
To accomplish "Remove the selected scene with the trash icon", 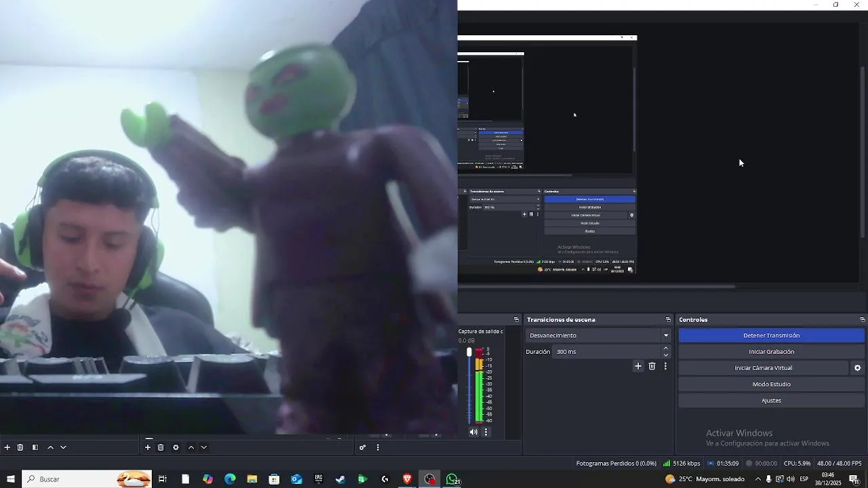I will tap(20, 447).
